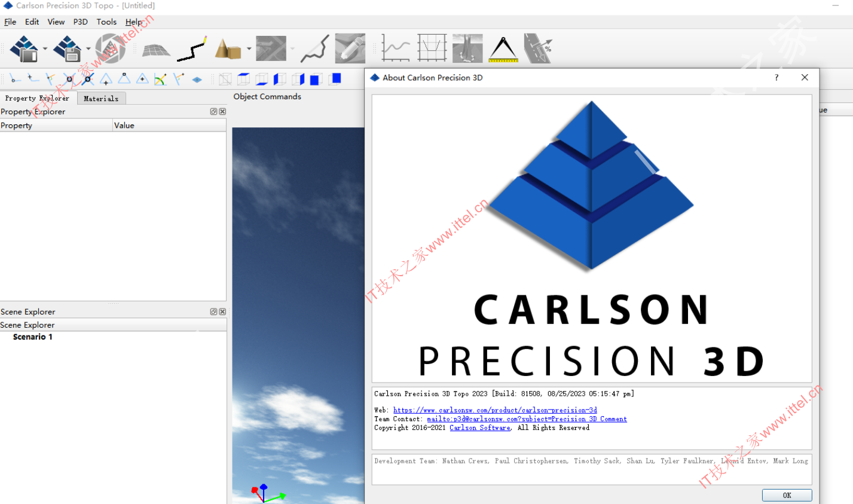
Task: Select the left face cube view
Action: (280, 79)
